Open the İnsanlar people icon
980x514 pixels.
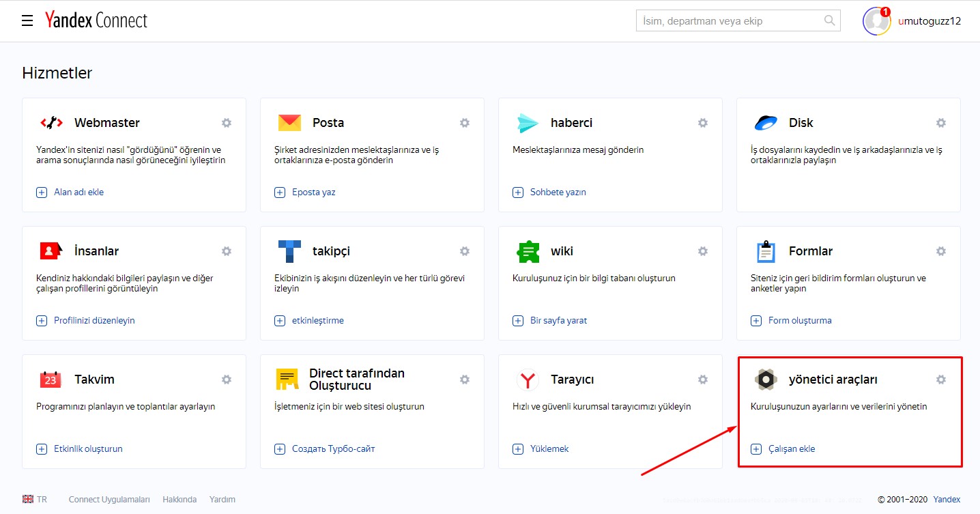tap(51, 251)
